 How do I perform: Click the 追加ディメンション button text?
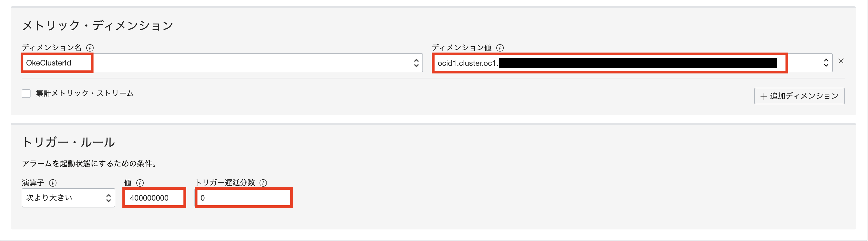coord(804,96)
